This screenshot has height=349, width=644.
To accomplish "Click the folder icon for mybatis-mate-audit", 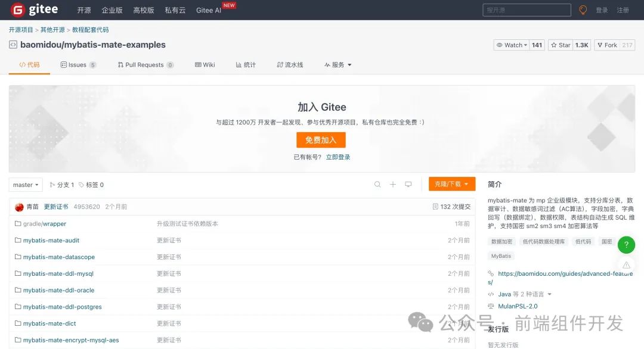I will tap(18, 240).
